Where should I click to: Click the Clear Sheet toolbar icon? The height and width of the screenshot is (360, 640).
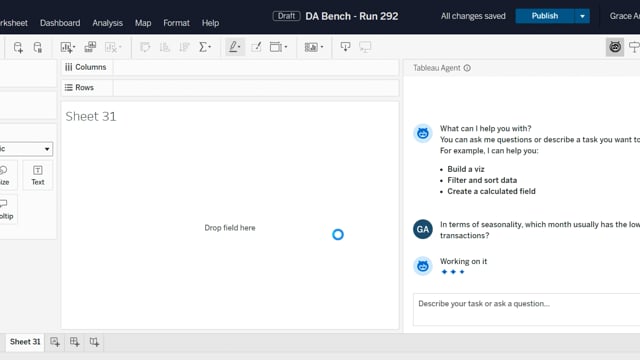pos(111,47)
